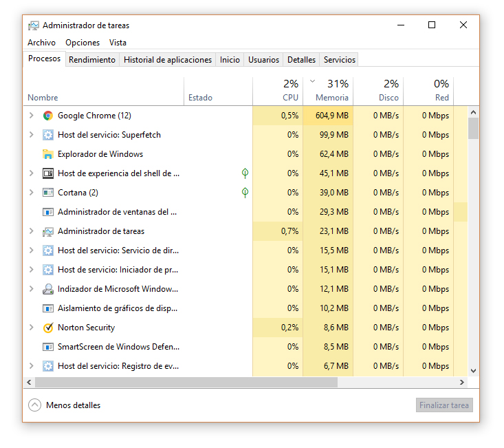Click the Registro de ev... gear icon
This screenshot has width=504, height=448.
point(48,366)
